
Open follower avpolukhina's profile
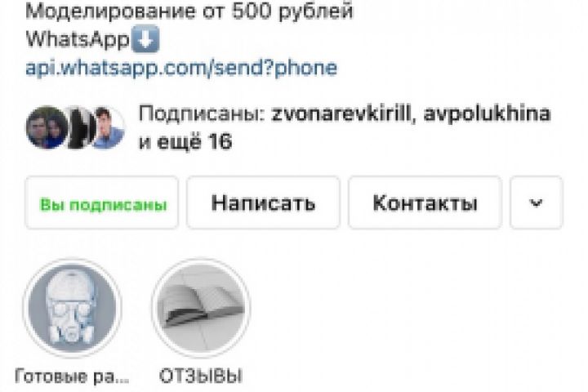coord(487,114)
